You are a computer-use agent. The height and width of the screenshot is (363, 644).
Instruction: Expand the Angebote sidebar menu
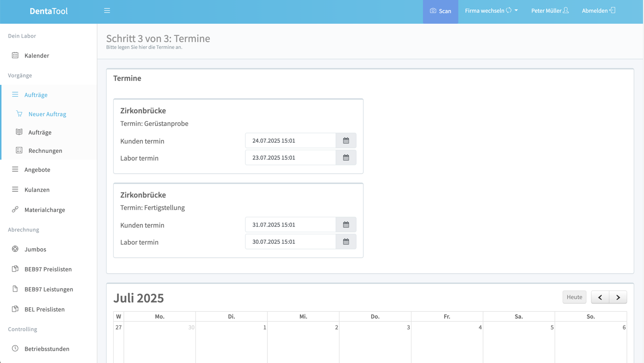tap(37, 170)
